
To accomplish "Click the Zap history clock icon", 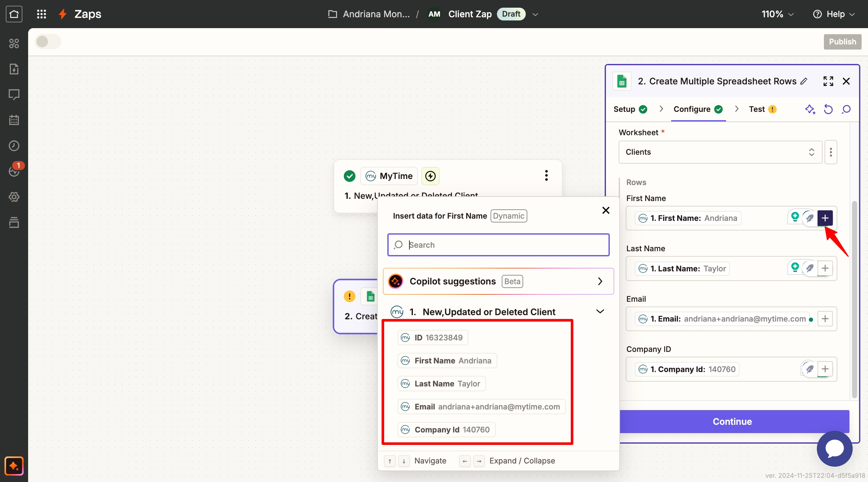I will point(14,146).
